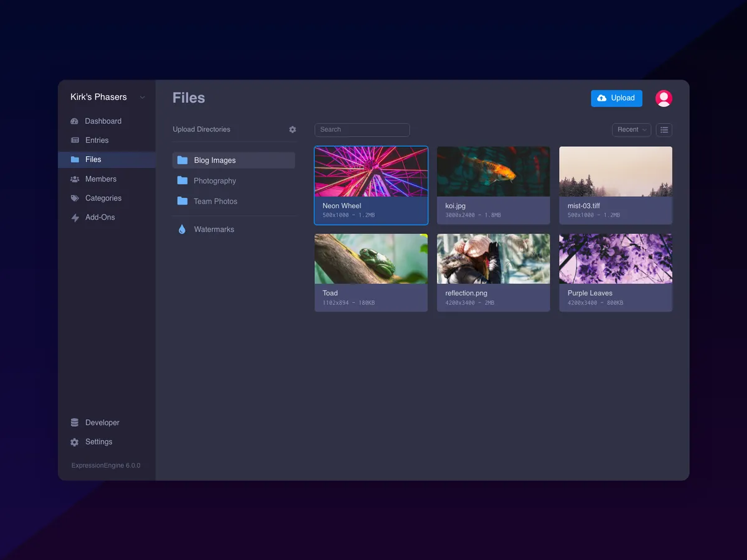Switch to list view of files
This screenshot has width=747, height=560.
point(664,129)
